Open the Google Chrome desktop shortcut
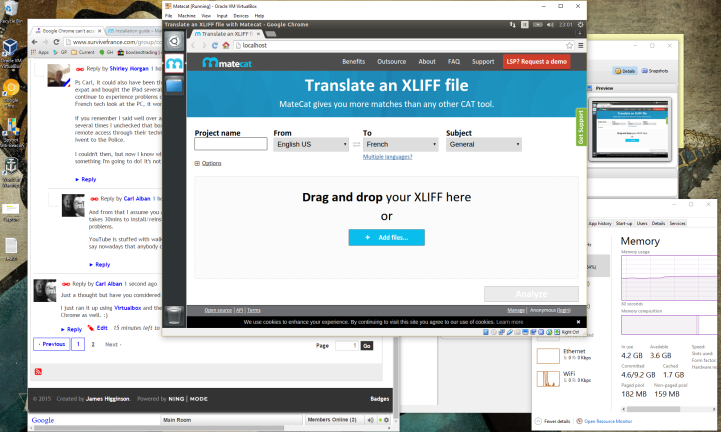Viewport: 721px width, 432px height. pyautogui.click(x=11, y=93)
